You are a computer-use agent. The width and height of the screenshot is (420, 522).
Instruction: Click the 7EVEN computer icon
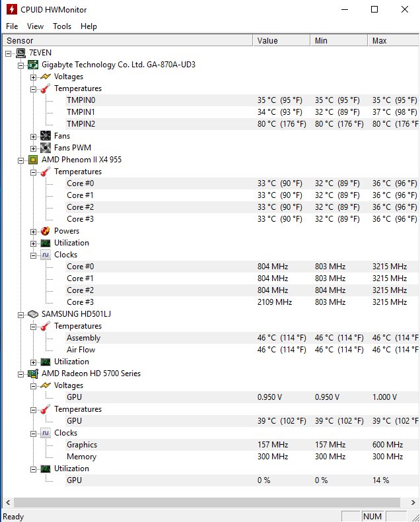coord(21,53)
